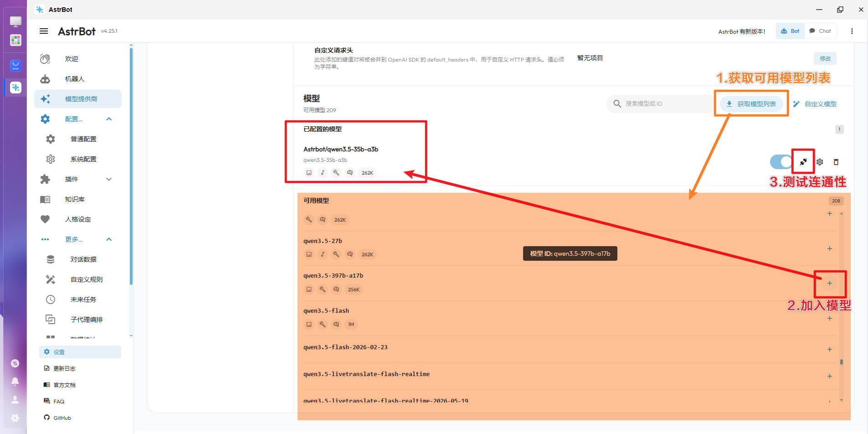This screenshot has height=434, width=868.
Task: Click the image capability icon of qwen3.5-35b-a3b
Action: (309, 173)
